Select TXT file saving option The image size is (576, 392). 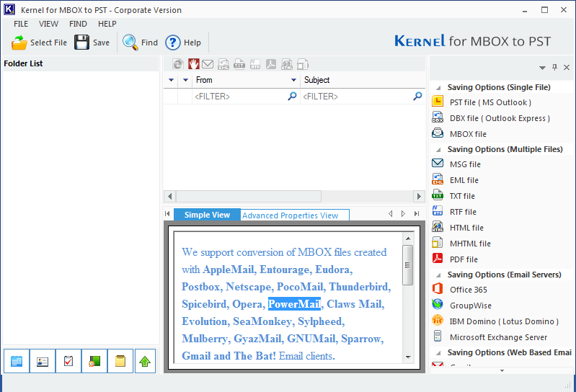(462, 195)
